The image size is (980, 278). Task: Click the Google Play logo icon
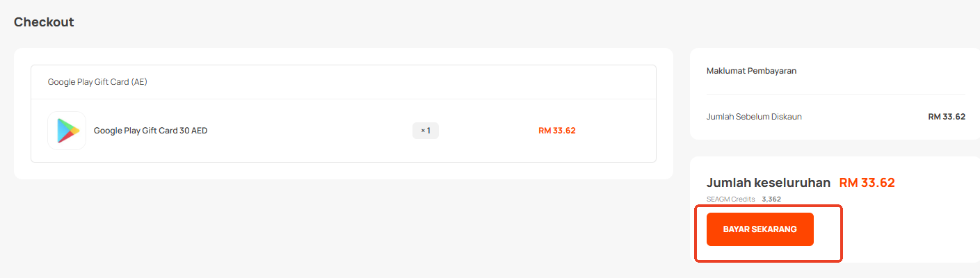click(x=67, y=131)
